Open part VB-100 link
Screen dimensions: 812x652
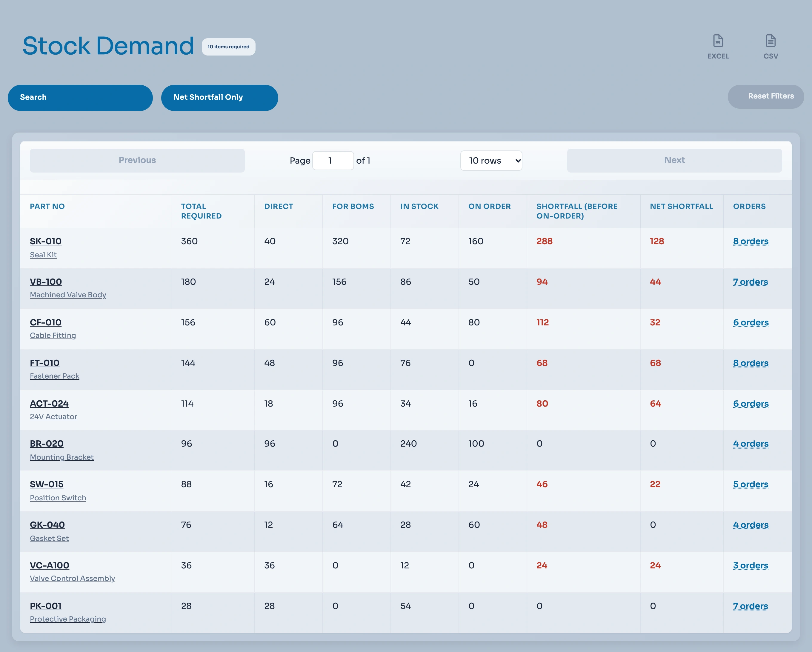[x=46, y=282]
